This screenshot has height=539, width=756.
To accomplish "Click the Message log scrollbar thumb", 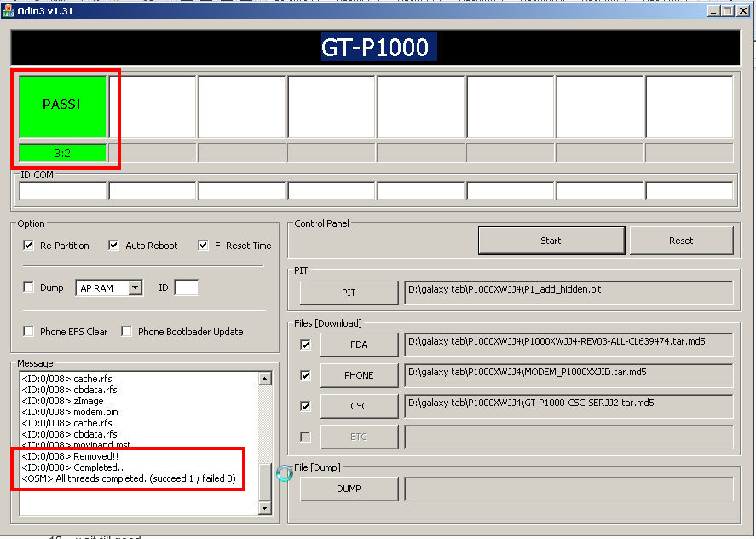I will (265, 482).
